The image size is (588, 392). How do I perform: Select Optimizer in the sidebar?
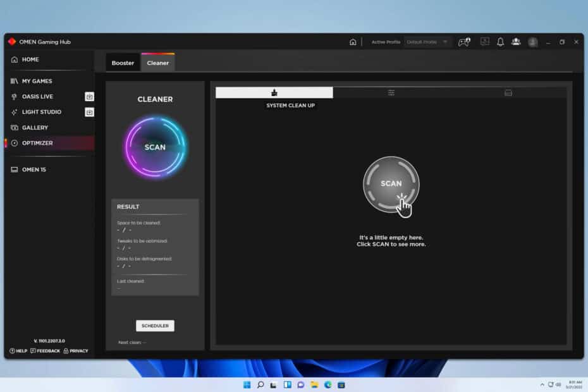tap(38, 143)
